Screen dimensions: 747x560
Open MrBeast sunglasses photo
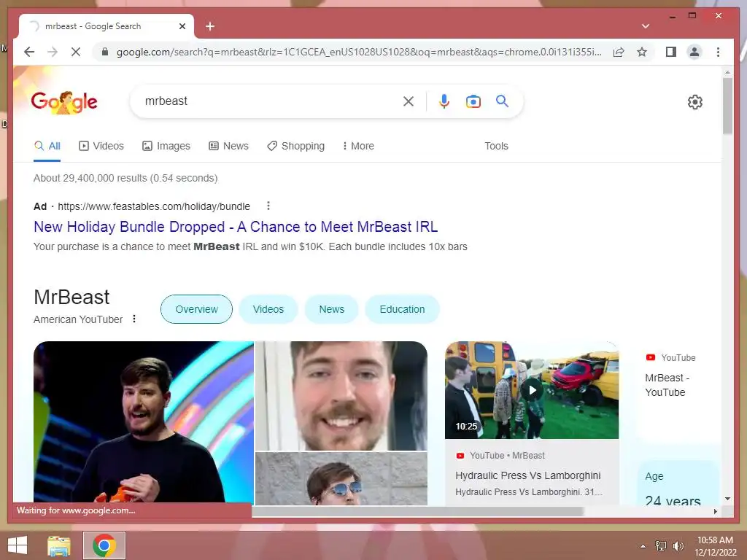click(x=341, y=478)
